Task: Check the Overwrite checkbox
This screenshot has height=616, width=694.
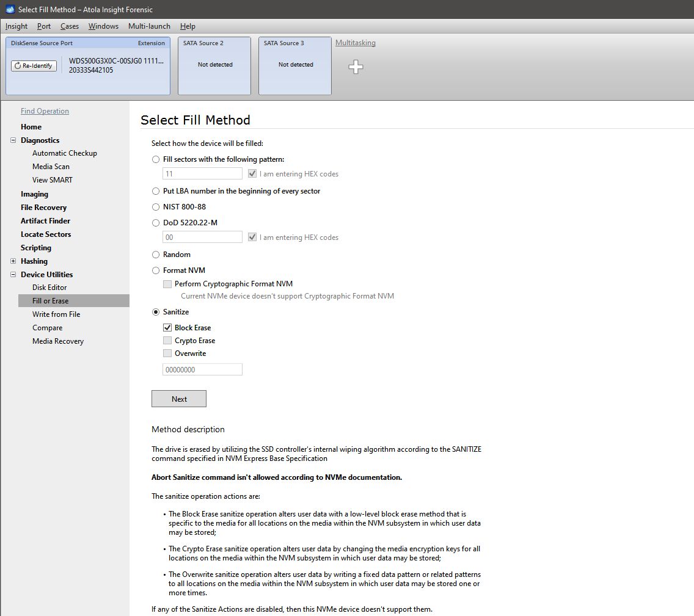Action: tap(167, 353)
